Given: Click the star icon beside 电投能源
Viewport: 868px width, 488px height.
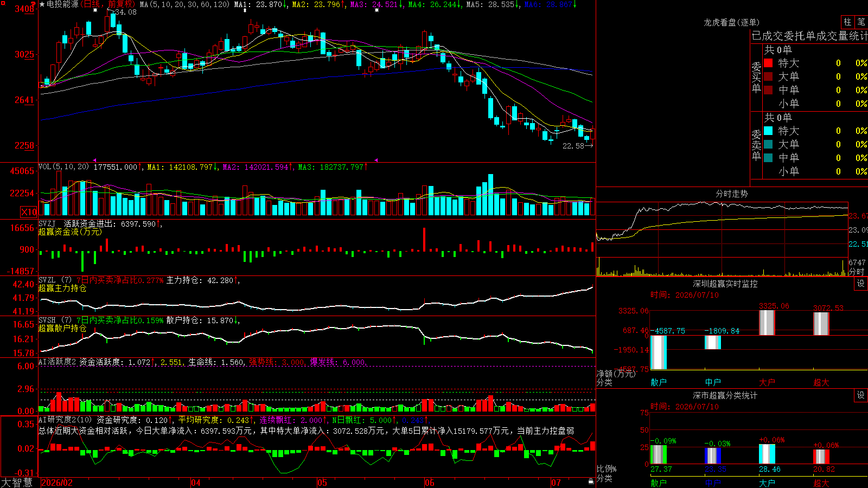Looking at the screenshot, I should tap(42, 4).
